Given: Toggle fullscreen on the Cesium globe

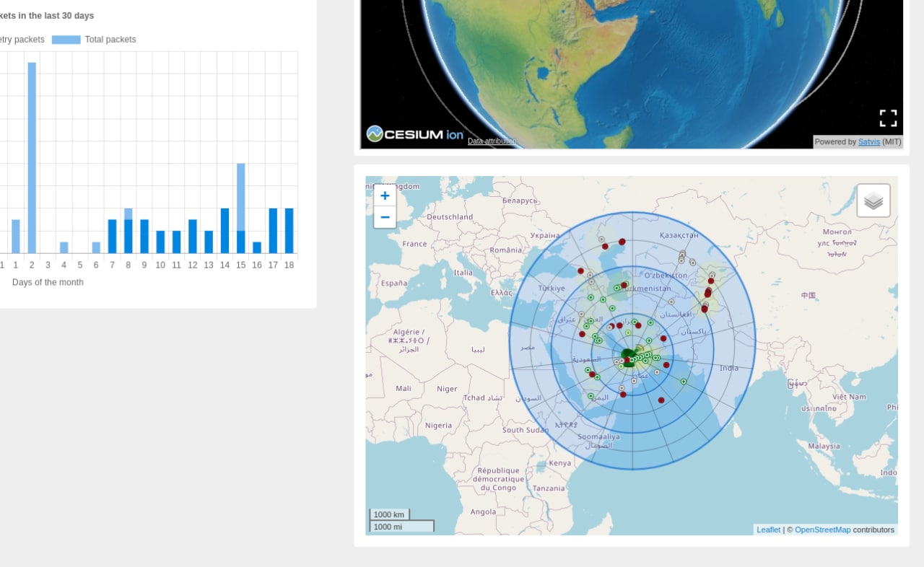Looking at the screenshot, I should pos(888,118).
